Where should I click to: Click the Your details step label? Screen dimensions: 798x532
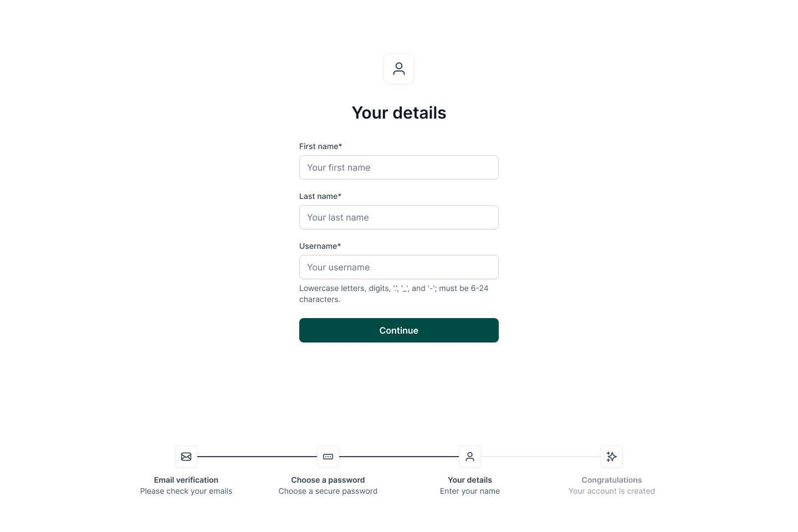[470, 480]
